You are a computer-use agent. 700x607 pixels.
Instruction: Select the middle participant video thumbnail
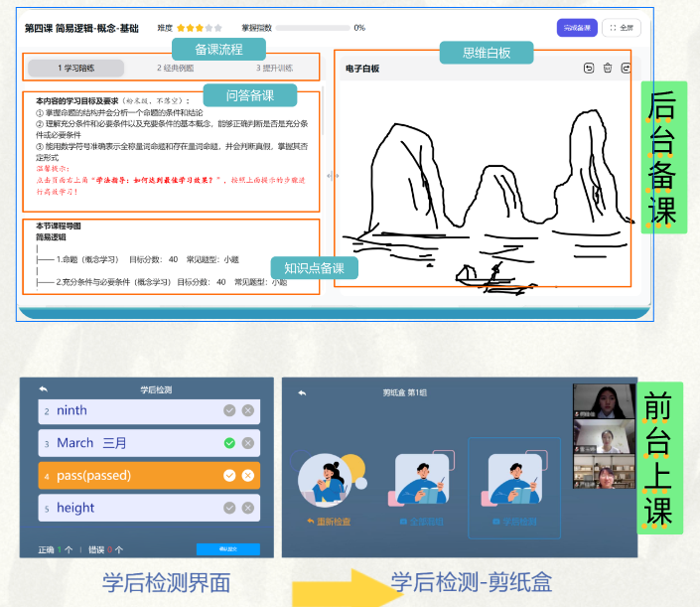(x=604, y=436)
